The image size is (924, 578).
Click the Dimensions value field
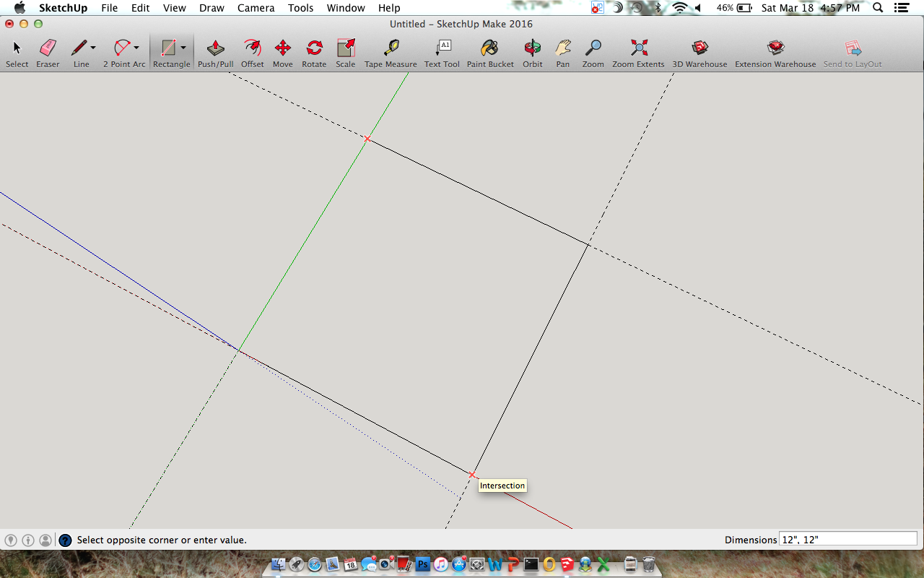coord(847,539)
